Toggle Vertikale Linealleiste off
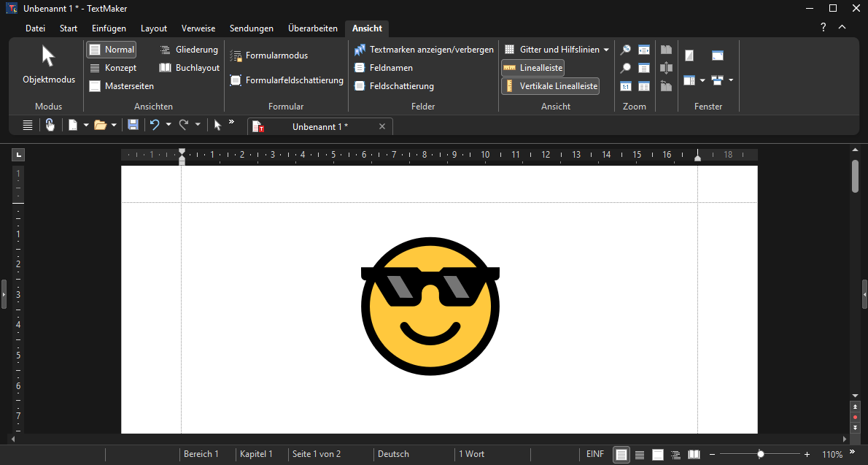The image size is (868, 465). 550,86
